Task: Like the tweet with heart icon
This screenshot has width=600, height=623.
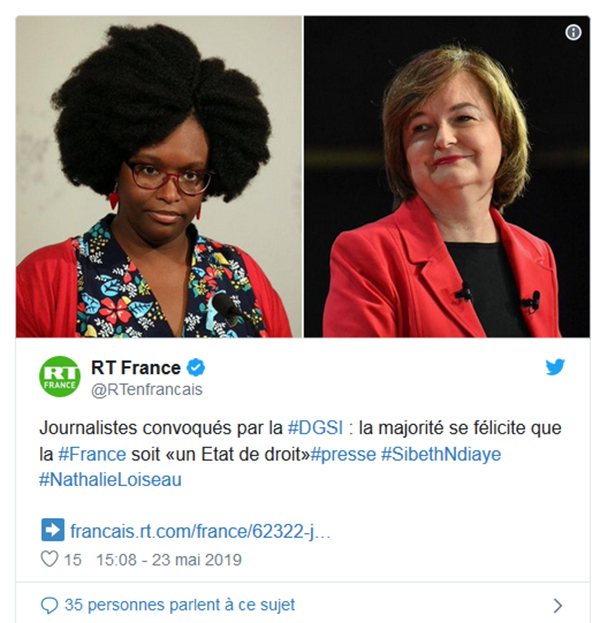Action: 50,559
